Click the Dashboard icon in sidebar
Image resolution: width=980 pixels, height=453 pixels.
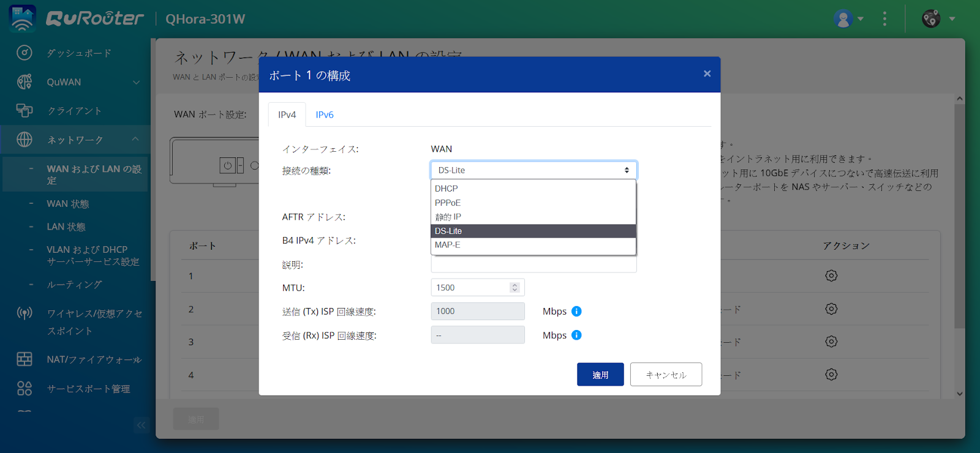tap(24, 53)
